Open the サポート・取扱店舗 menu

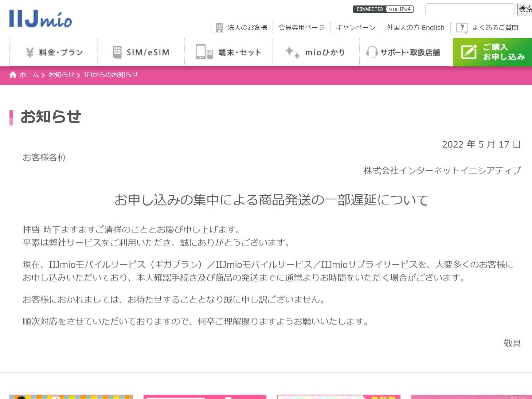[403, 52]
